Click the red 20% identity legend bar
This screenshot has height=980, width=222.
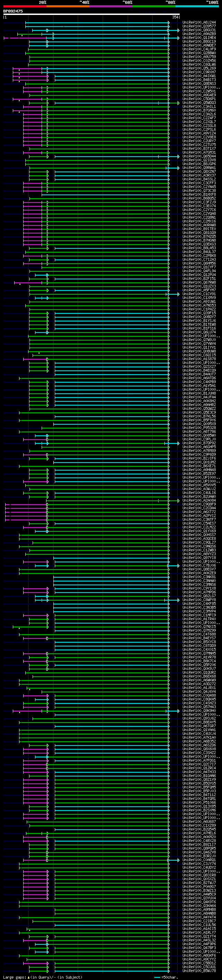coord(25,7)
